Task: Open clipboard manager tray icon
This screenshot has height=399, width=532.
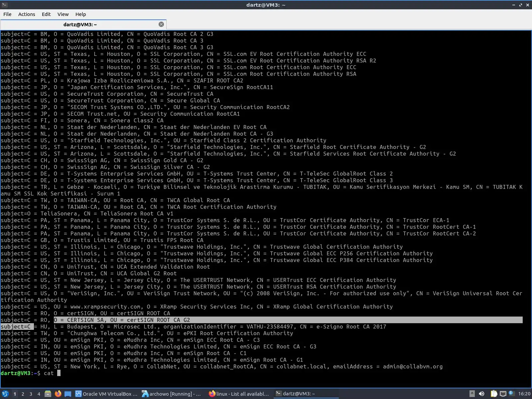Action: [x=494, y=394]
